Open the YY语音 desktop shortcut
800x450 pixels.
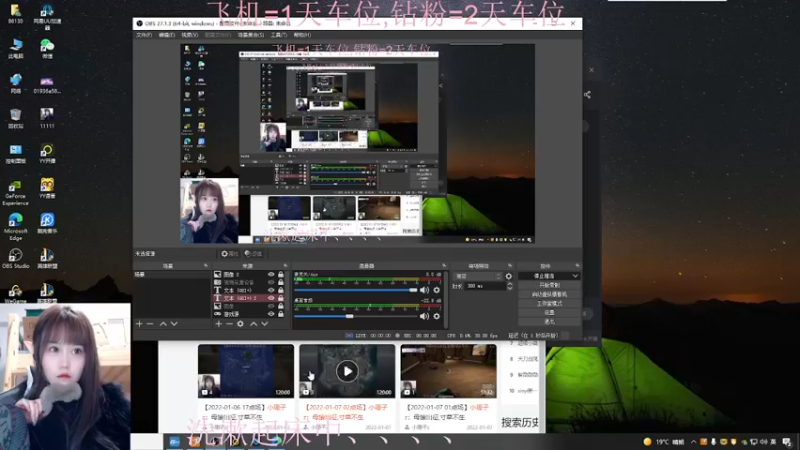[47, 188]
